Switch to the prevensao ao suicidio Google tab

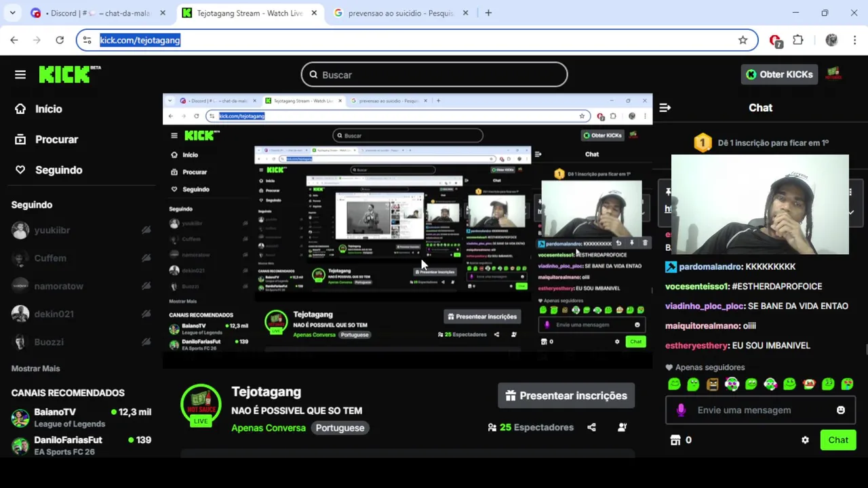[400, 13]
